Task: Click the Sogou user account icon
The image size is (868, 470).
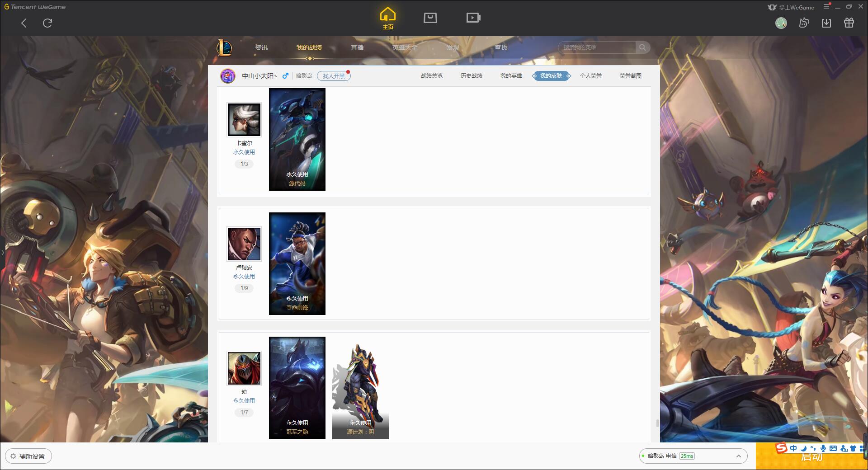Action: [844, 448]
